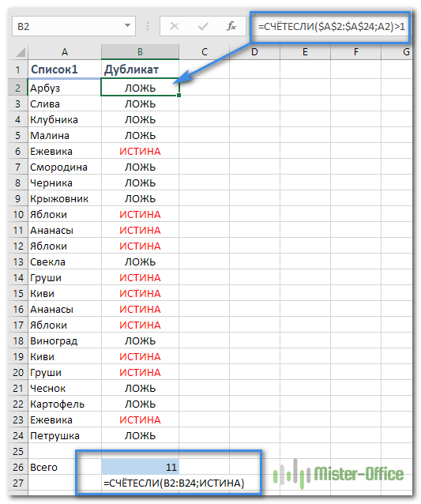421x504 pixels.
Task: Click the formula bar options dots
Action: (x=148, y=26)
